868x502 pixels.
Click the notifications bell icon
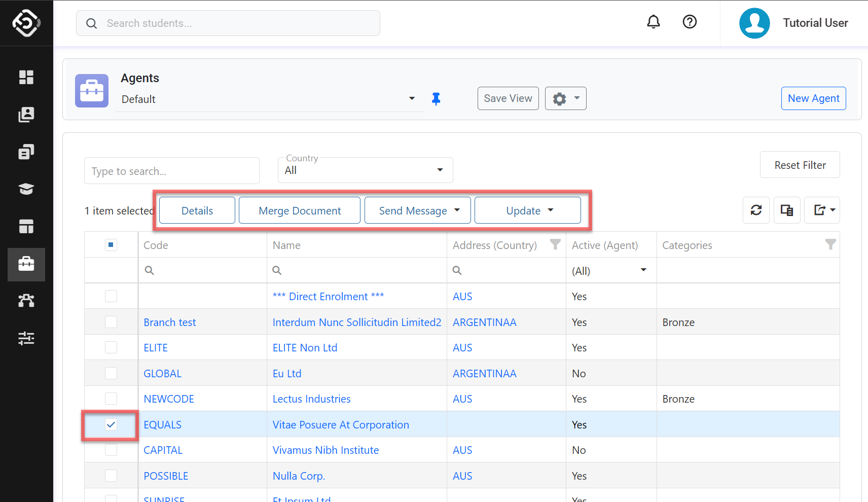pos(654,22)
